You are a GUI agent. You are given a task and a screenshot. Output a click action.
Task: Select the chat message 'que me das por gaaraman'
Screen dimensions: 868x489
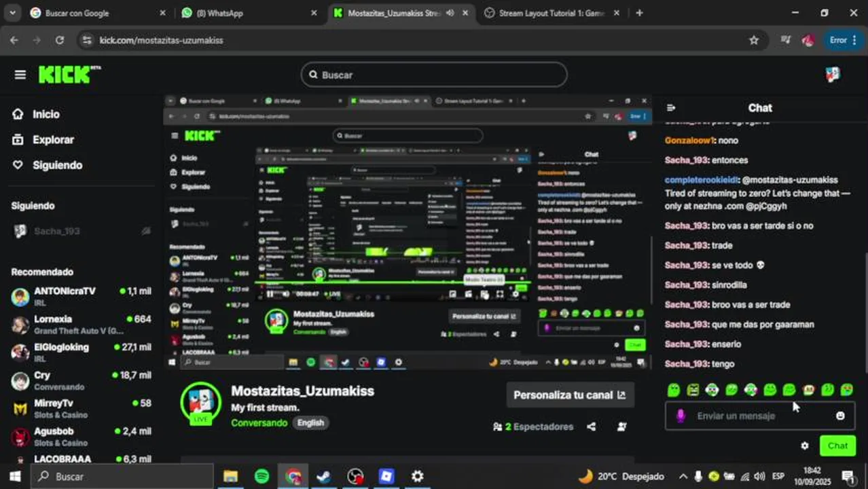click(763, 325)
